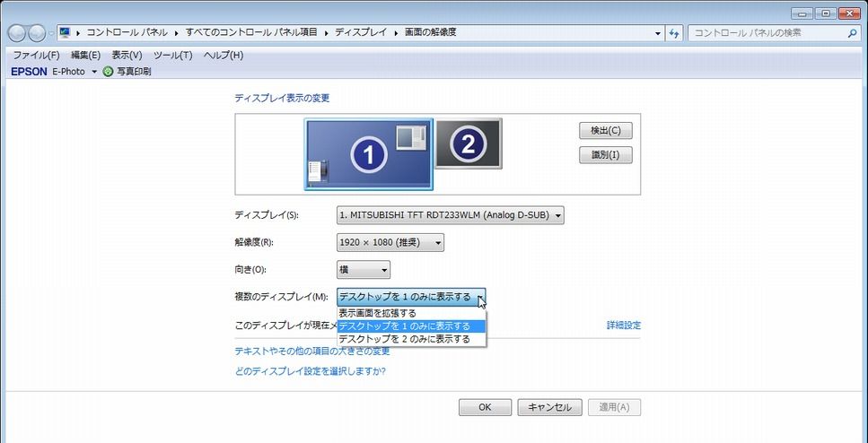Screen dimensions: 868x443
Task: Open the ツール(T) menu
Action: [172, 55]
